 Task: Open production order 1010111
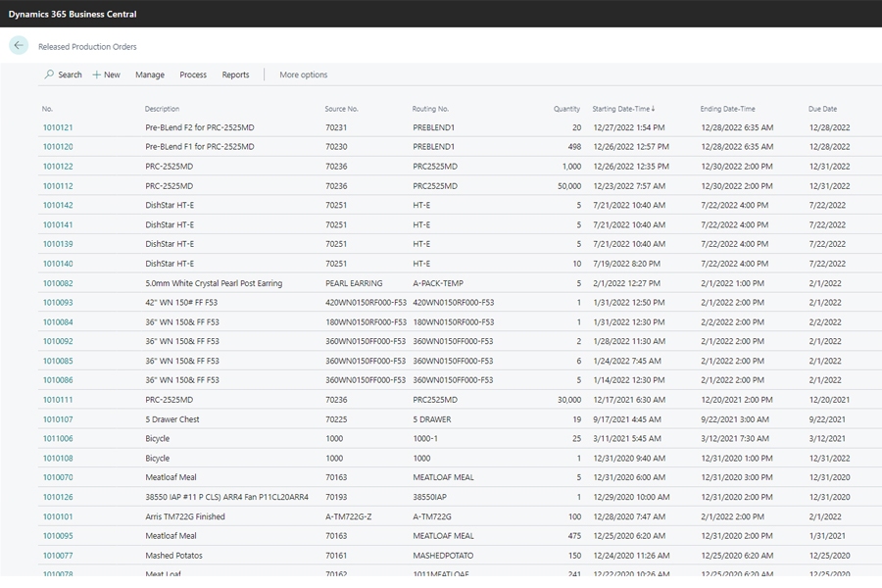[x=58, y=400]
